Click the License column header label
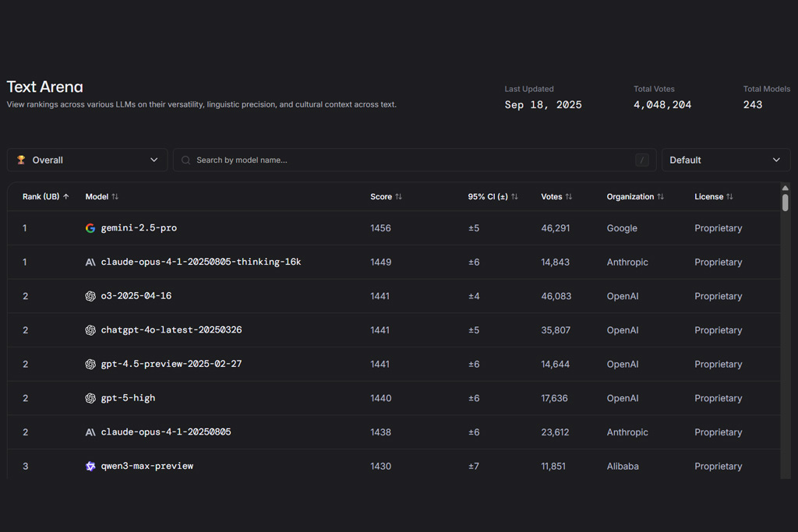The width and height of the screenshot is (798, 532). [x=709, y=197]
